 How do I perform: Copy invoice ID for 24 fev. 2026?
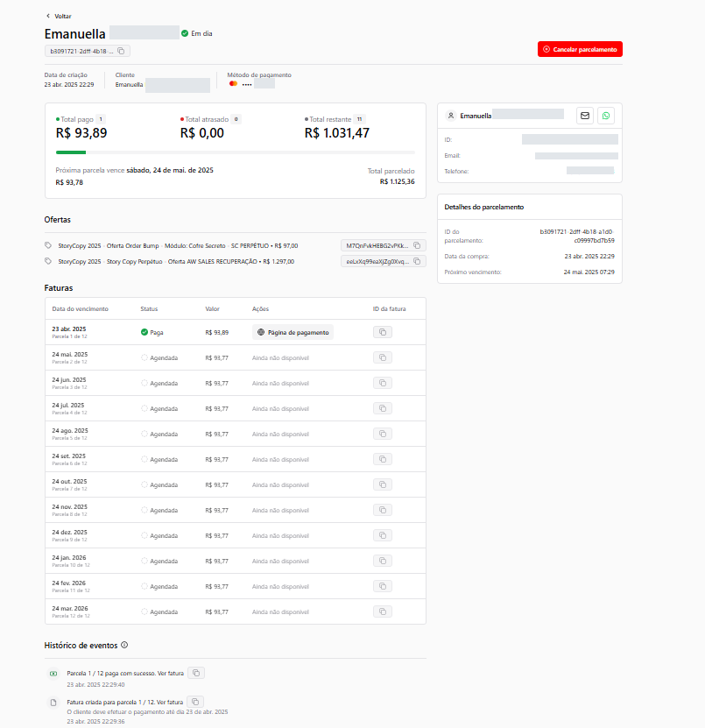point(383,586)
